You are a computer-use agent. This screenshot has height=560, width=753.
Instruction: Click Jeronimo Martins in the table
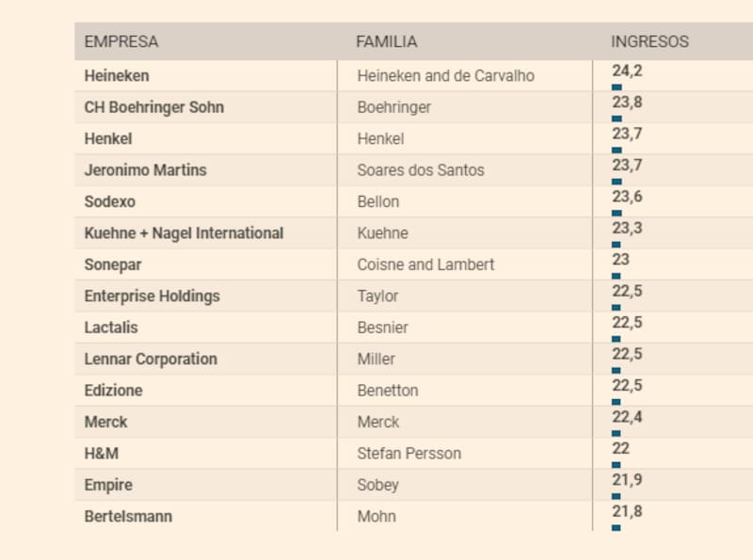(x=145, y=170)
